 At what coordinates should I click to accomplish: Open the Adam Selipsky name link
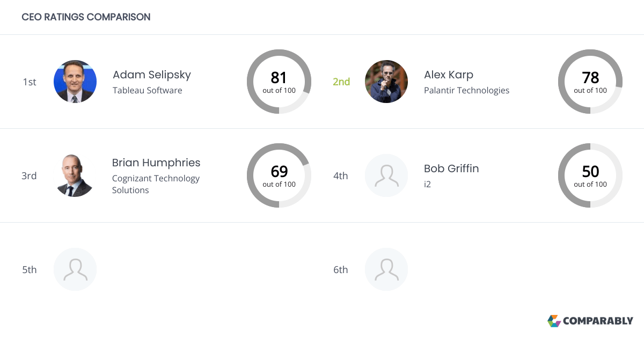(x=151, y=75)
